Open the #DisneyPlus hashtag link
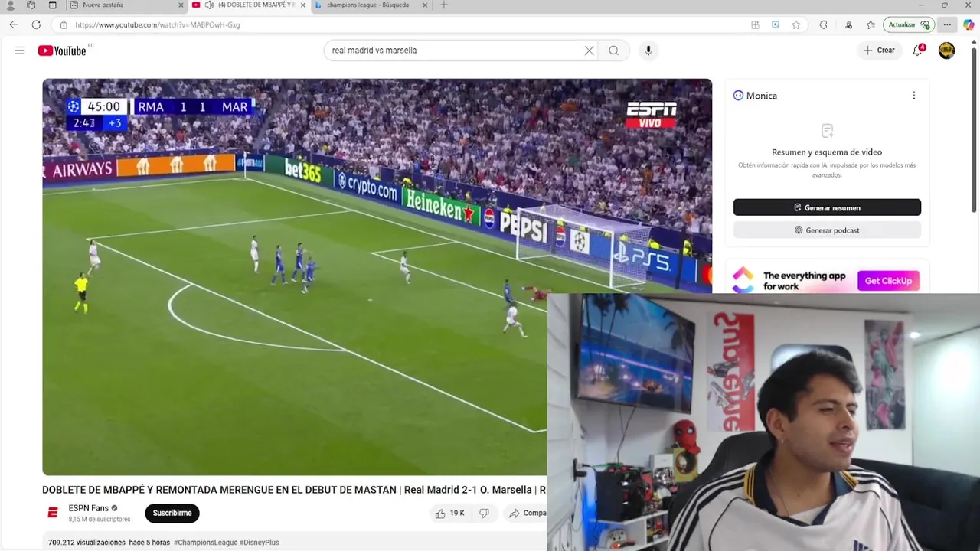 260,543
